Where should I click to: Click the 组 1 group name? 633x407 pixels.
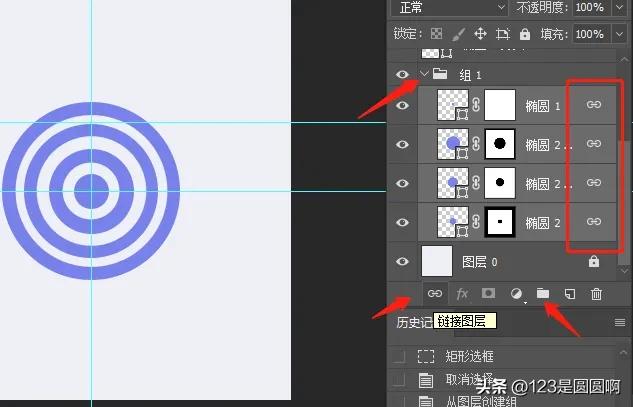tap(470, 75)
